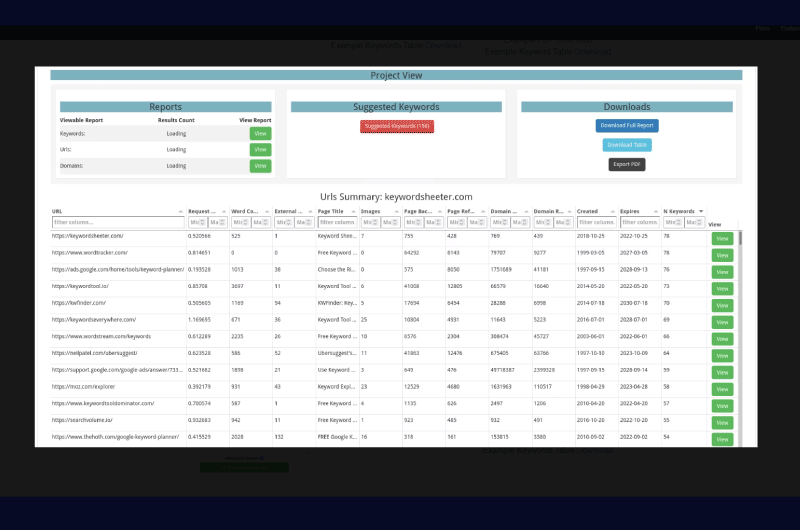This screenshot has width=800, height=530.
Task: View row for keywordtool.io
Action: [x=722, y=289]
